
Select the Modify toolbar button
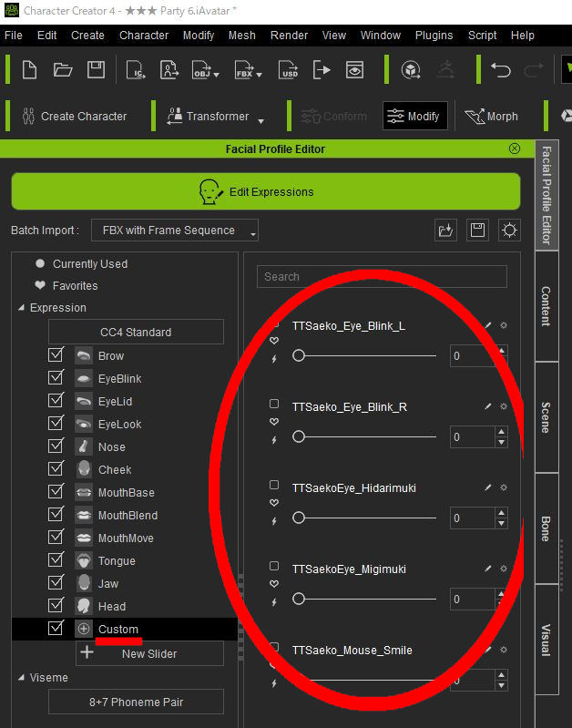click(415, 116)
